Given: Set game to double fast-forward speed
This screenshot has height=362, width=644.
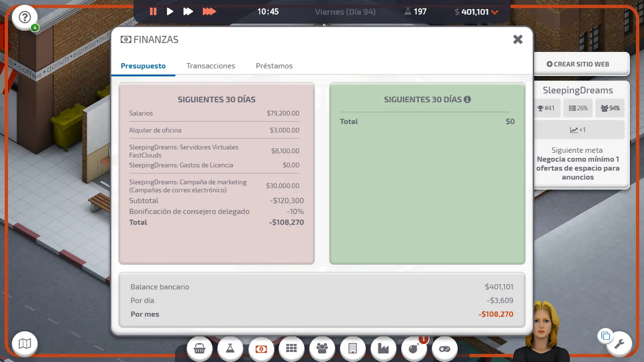Looking at the screenshot, I should tap(188, 12).
